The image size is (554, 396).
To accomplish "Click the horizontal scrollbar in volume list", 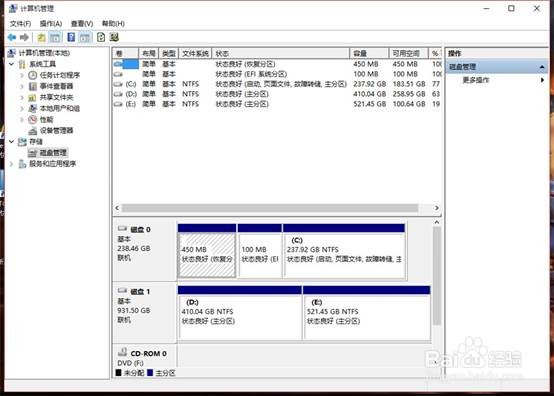I will tap(270, 208).
